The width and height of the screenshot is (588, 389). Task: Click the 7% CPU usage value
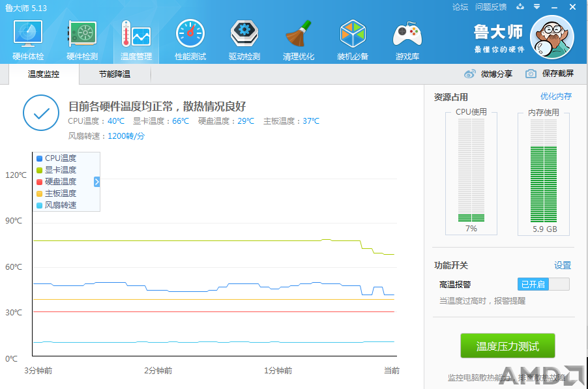pos(471,229)
